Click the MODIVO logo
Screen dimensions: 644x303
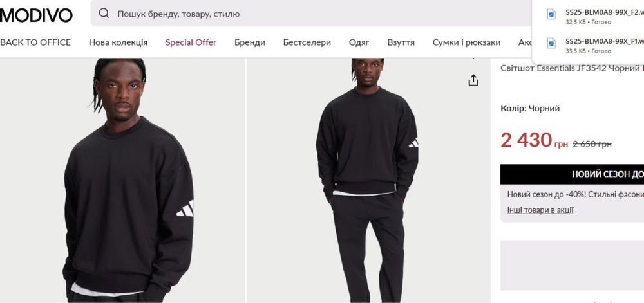(x=36, y=15)
